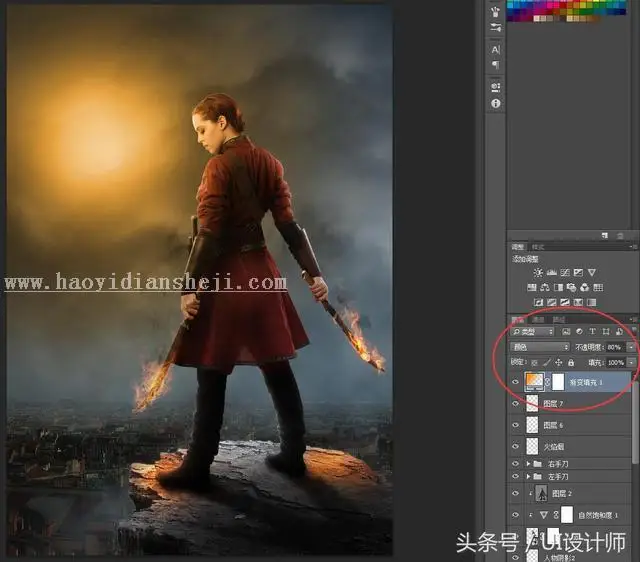Toggle lock image pixels brush icon
Screen dimensions: 640x562
pyautogui.click(x=547, y=362)
